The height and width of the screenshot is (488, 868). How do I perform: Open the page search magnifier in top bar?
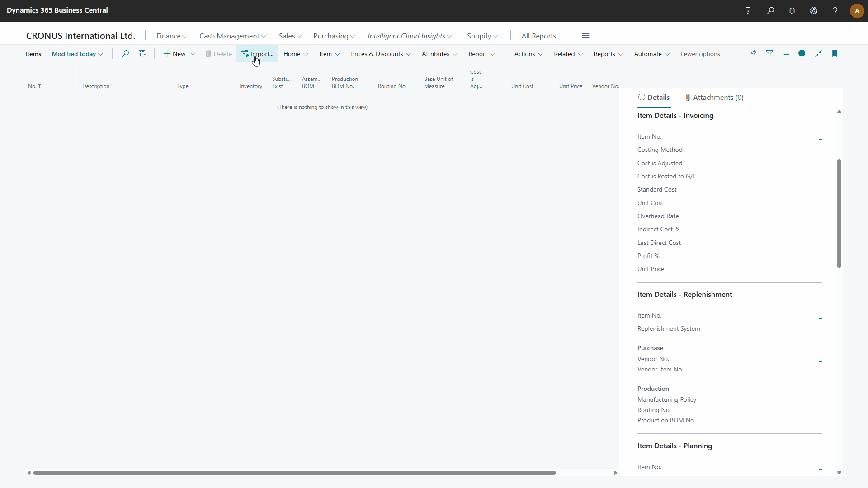point(770,11)
